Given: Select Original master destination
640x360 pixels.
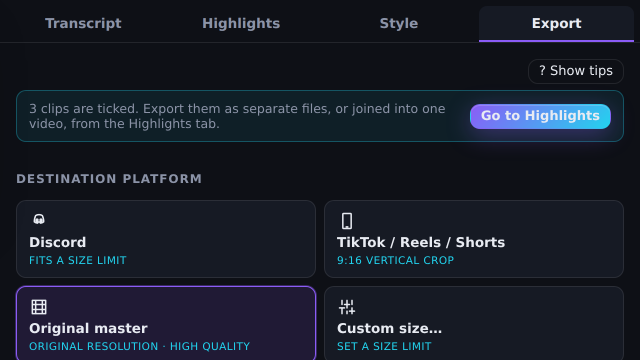Looking at the screenshot, I should click(x=166, y=323).
